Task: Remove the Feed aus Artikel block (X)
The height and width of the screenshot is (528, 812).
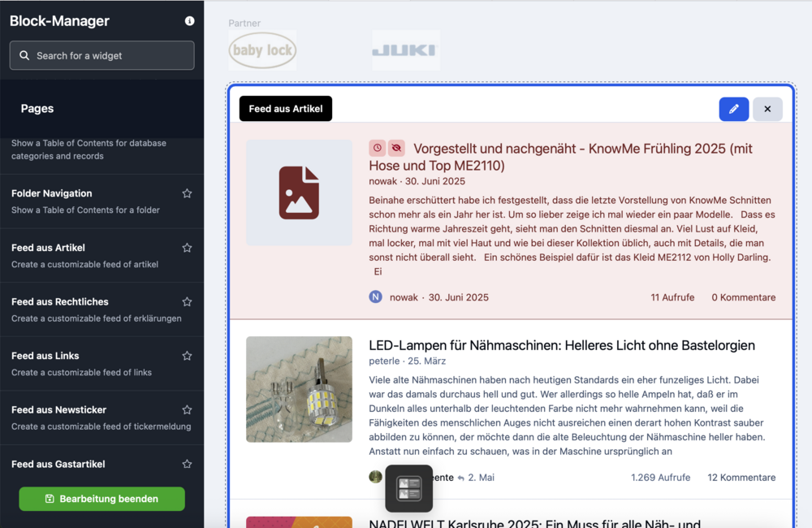Action: [x=767, y=109]
